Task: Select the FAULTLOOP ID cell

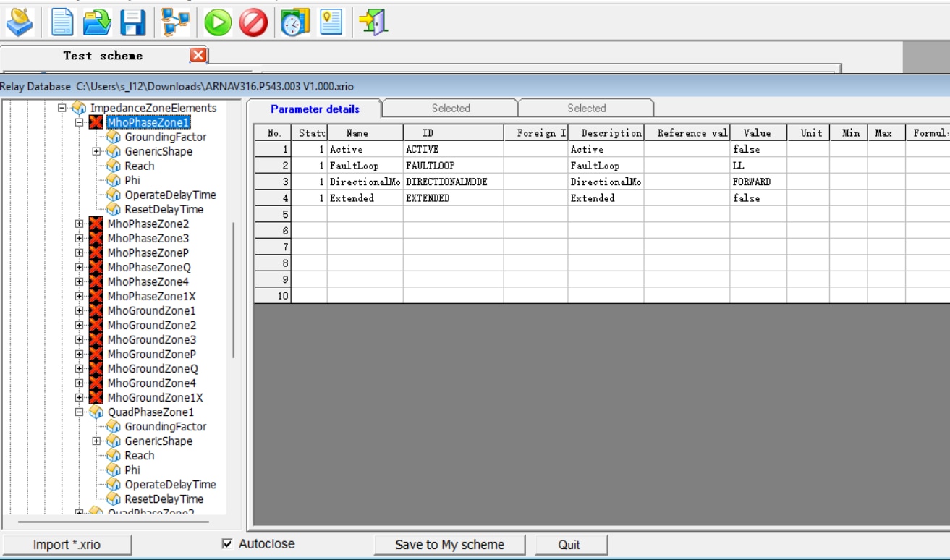Action: (453, 166)
